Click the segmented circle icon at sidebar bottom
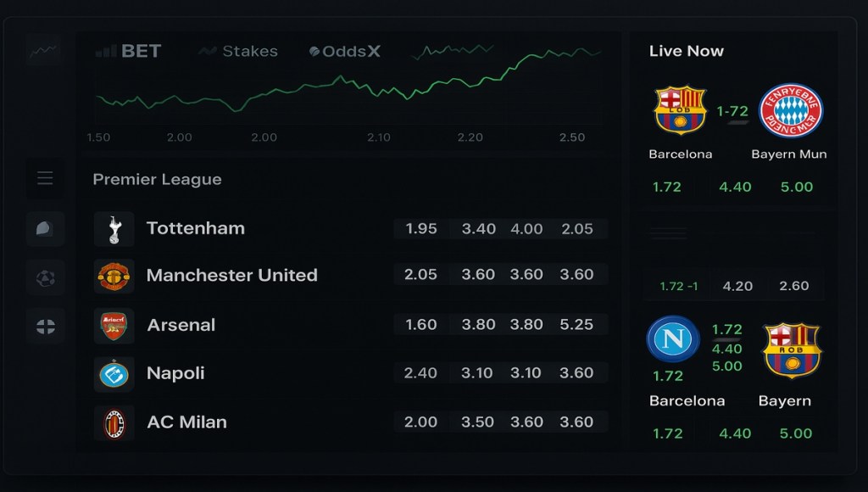 (44, 326)
